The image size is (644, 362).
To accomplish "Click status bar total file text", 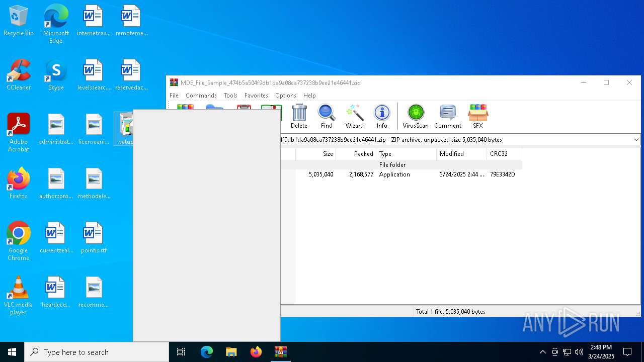I will 451,312.
